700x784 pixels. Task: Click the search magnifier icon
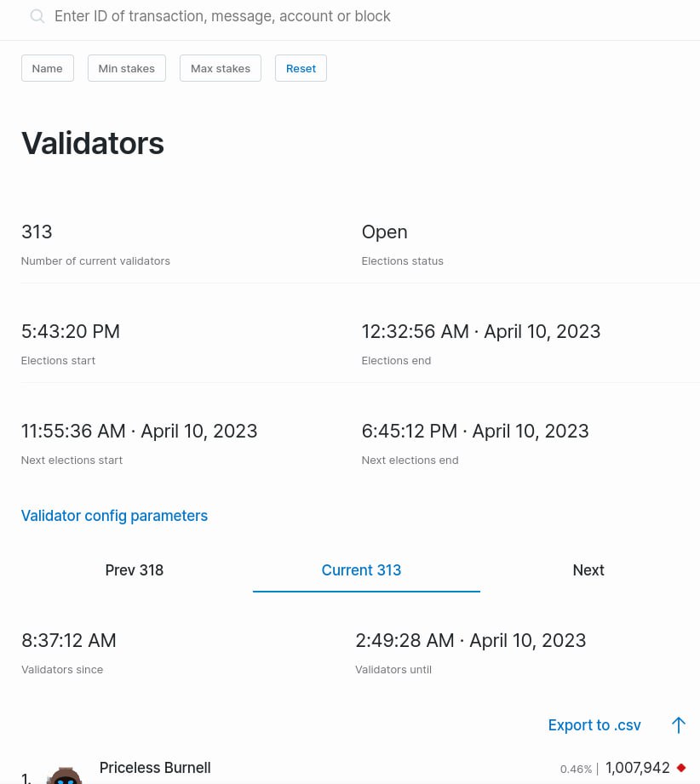click(37, 16)
